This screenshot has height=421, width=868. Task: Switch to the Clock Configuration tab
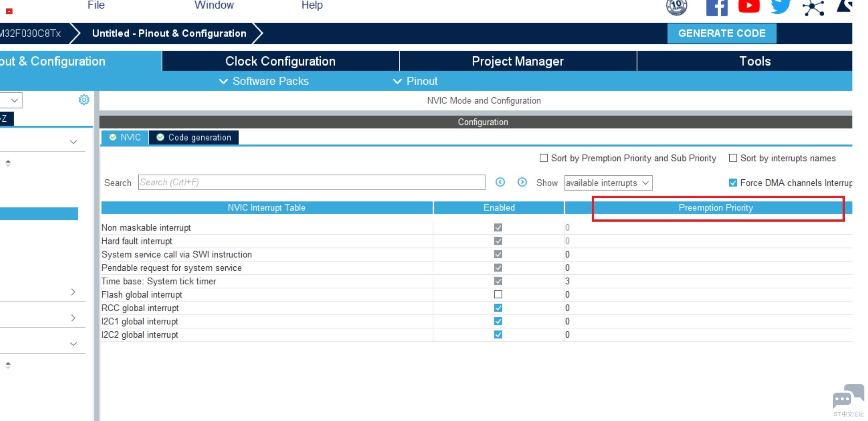280,61
